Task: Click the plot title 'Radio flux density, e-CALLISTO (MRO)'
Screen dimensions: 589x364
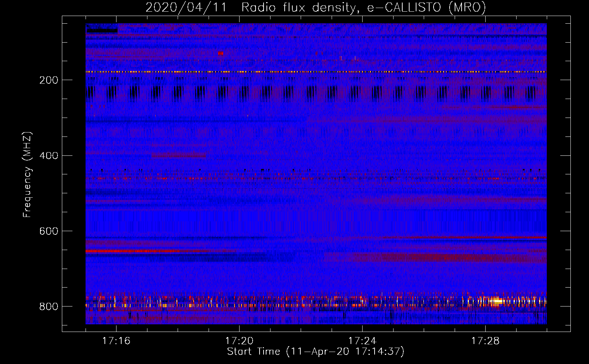Action: [364, 7]
